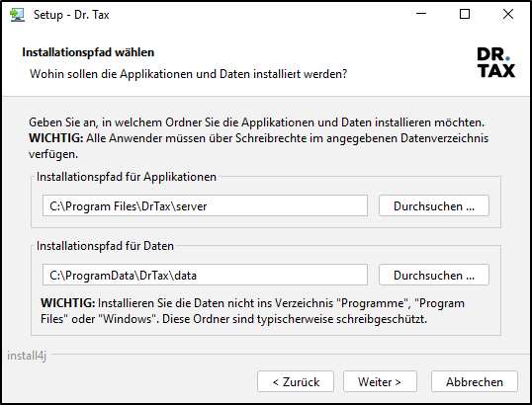Click the heading 'Installationspfad wählen'
The width and height of the screenshot is (532, 405).
point(88,52)
